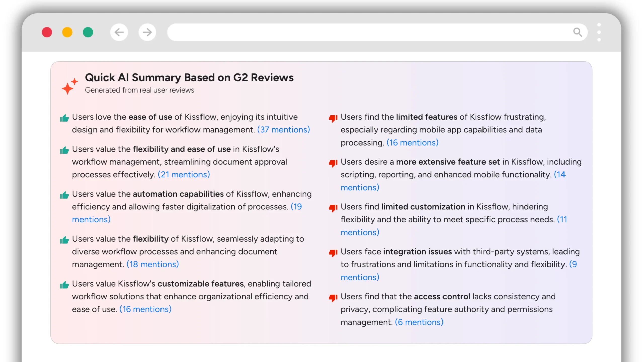Click bold text 'integration issues'
The width and height of the screenshot is (644, 362).
click(x=418, y=251)
